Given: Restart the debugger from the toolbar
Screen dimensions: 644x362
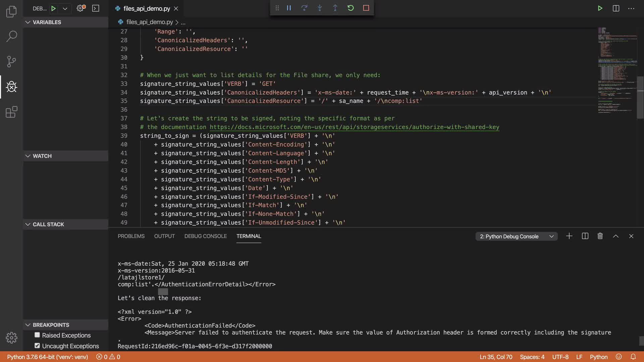Looking at the screenshot, I should 351,8.
